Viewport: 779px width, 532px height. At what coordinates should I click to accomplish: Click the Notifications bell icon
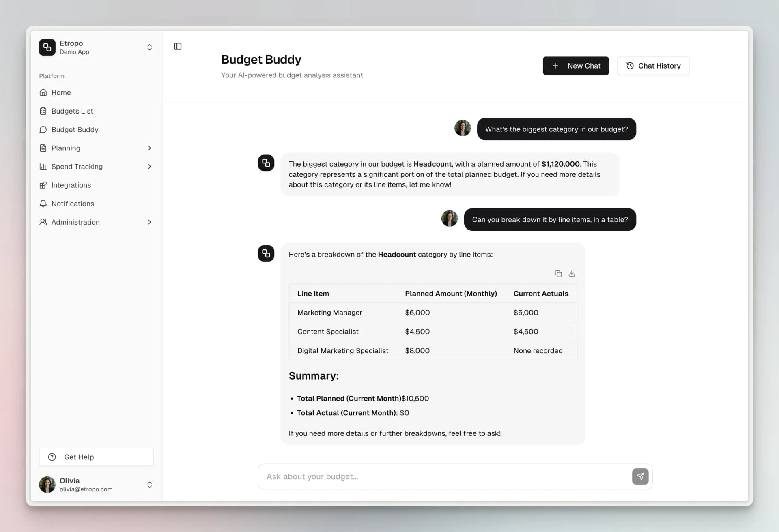tap(43, 204)
